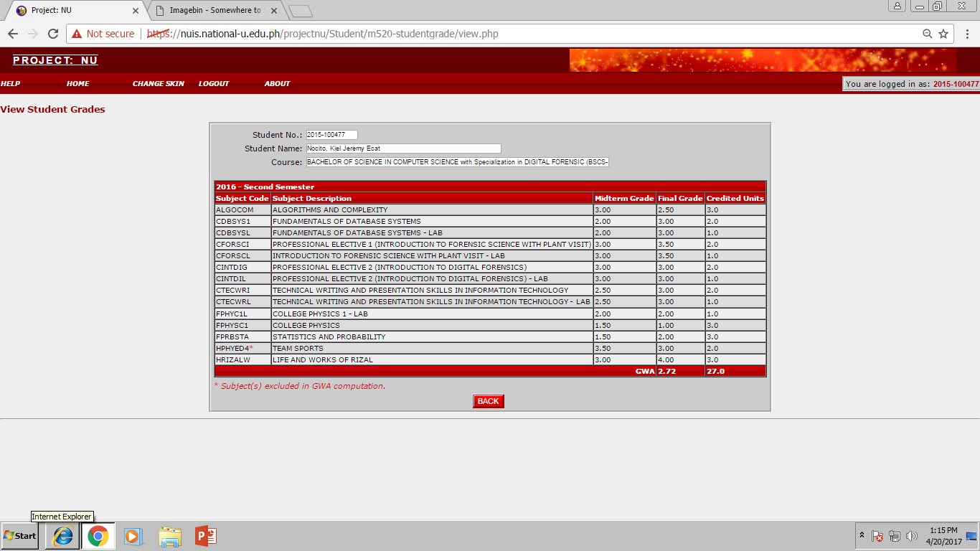Open Windows Media Player taskbar icon
Viewport: 980px width, 551px height.
(133, 536)
